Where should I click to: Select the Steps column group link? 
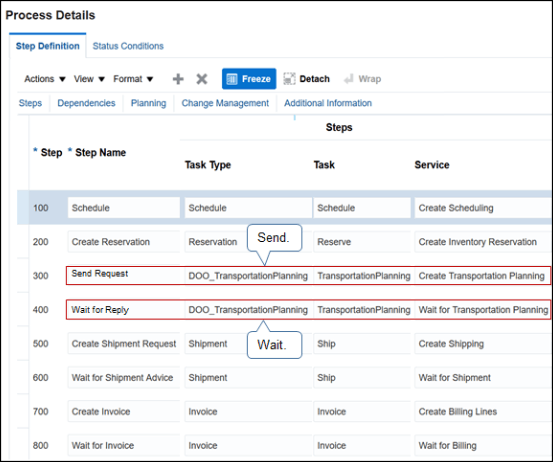tap(30, 103)
